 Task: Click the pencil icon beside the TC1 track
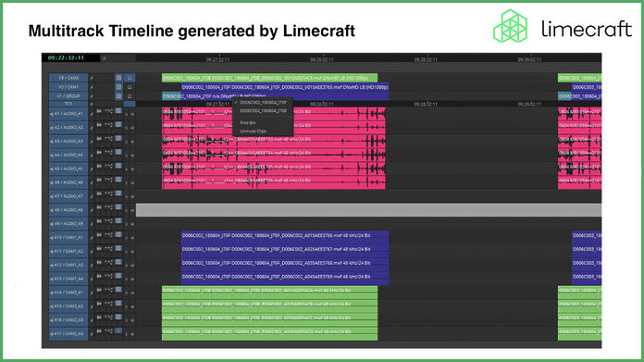92,104
